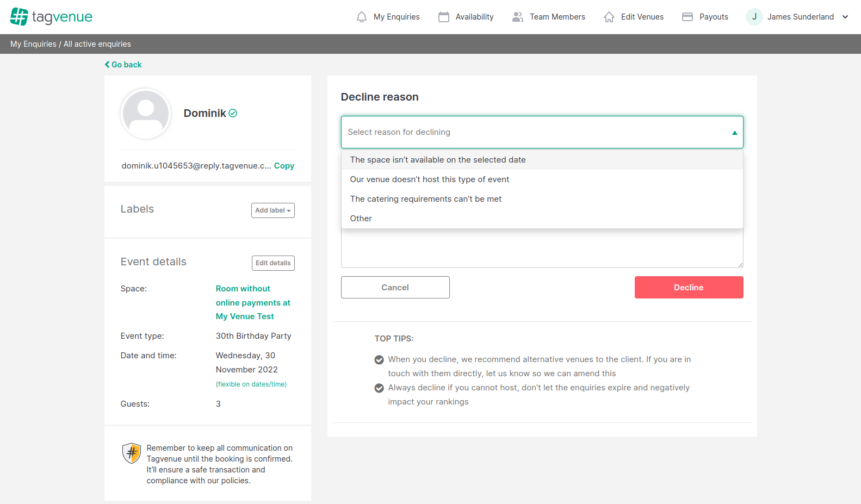Click the TOP TIPS heading

(x=394, y=339)
